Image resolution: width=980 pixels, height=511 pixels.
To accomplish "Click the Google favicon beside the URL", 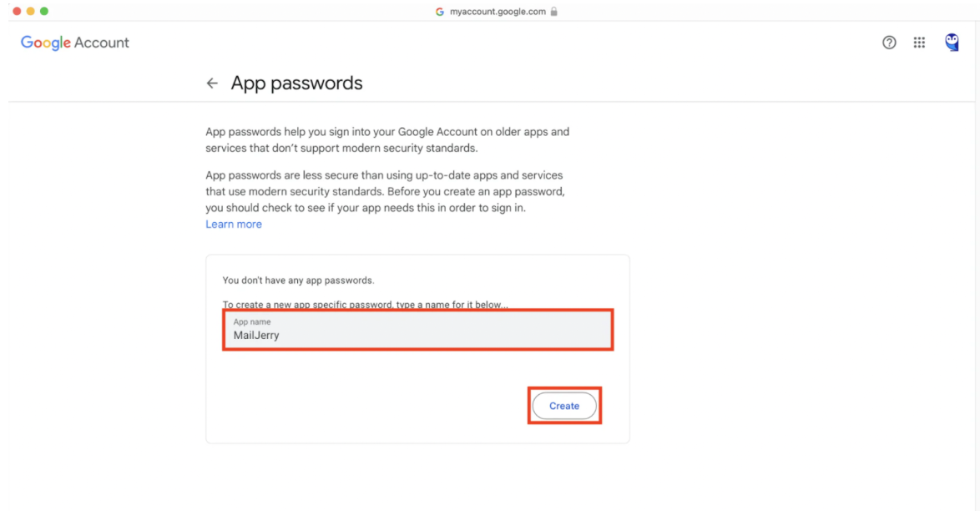I will point(439,11).
